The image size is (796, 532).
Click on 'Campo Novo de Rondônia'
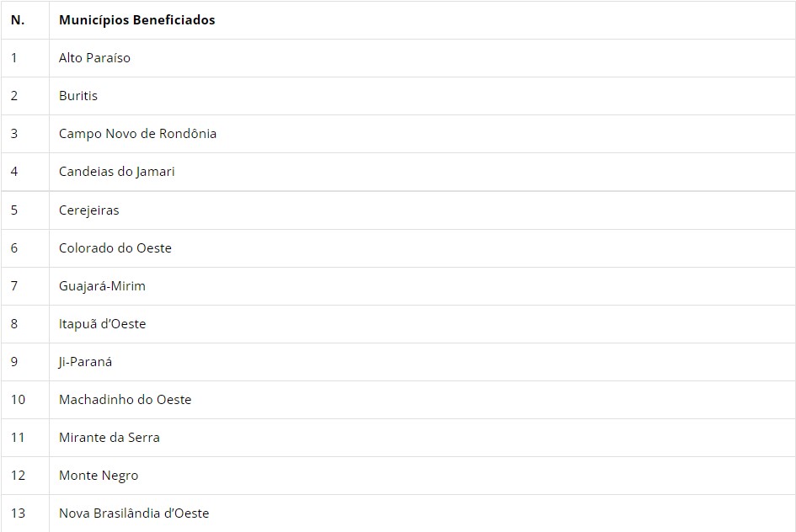(x=137, y=134)
